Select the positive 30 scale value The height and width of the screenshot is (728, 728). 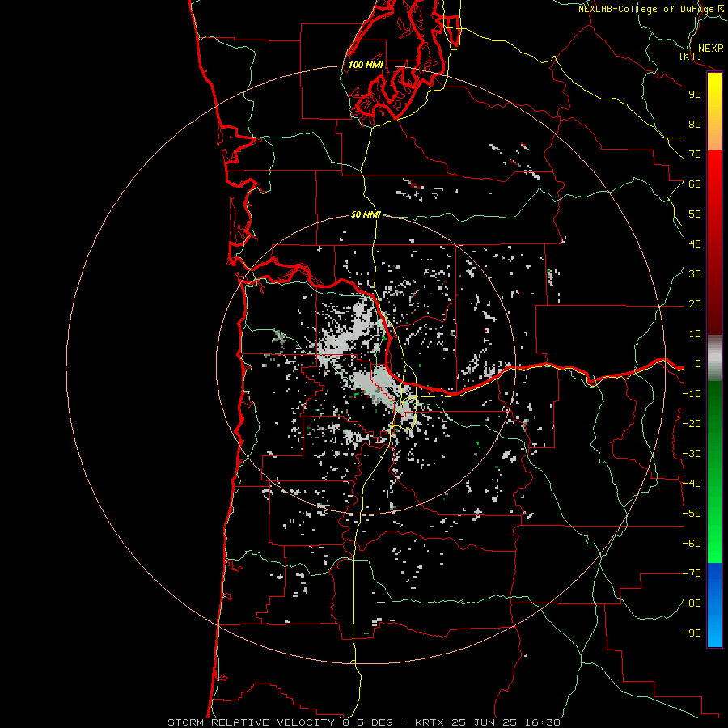point(695,274)
